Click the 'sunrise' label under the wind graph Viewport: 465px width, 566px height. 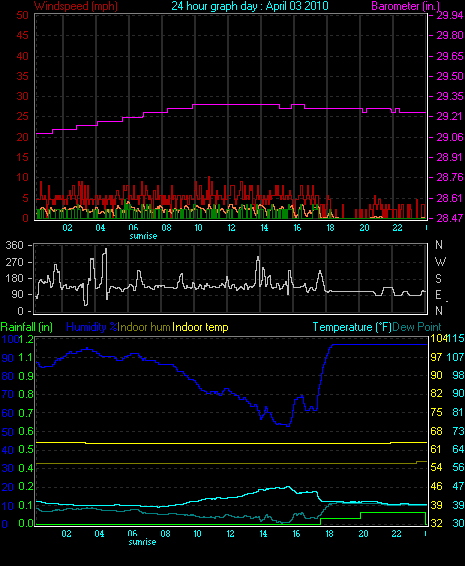(143, 236)
